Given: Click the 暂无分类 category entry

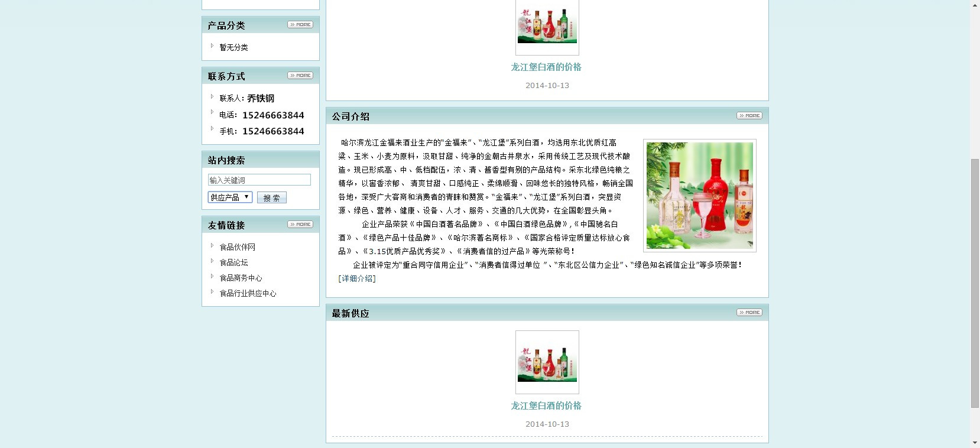Looking at the screenshot, I should (234, 47).
